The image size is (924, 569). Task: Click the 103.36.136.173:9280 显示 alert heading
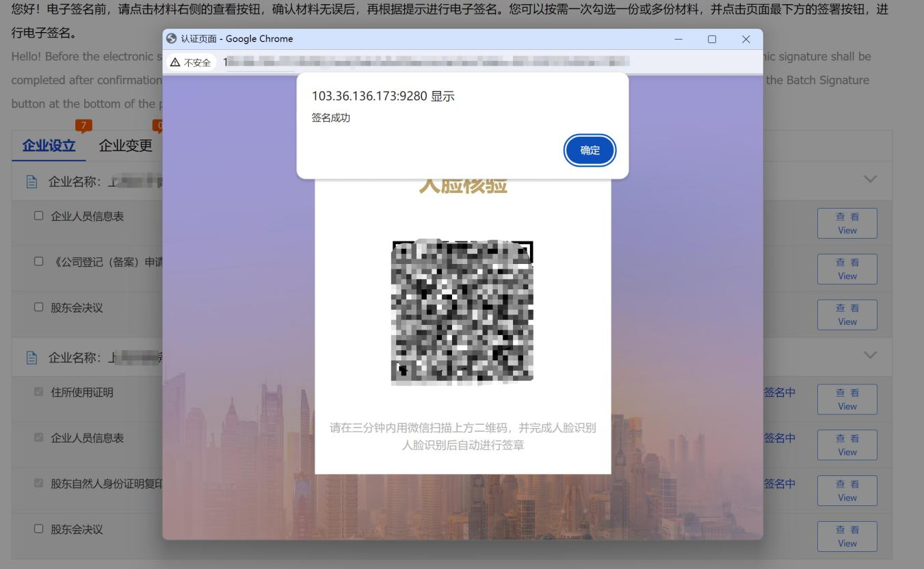[382, 96]
